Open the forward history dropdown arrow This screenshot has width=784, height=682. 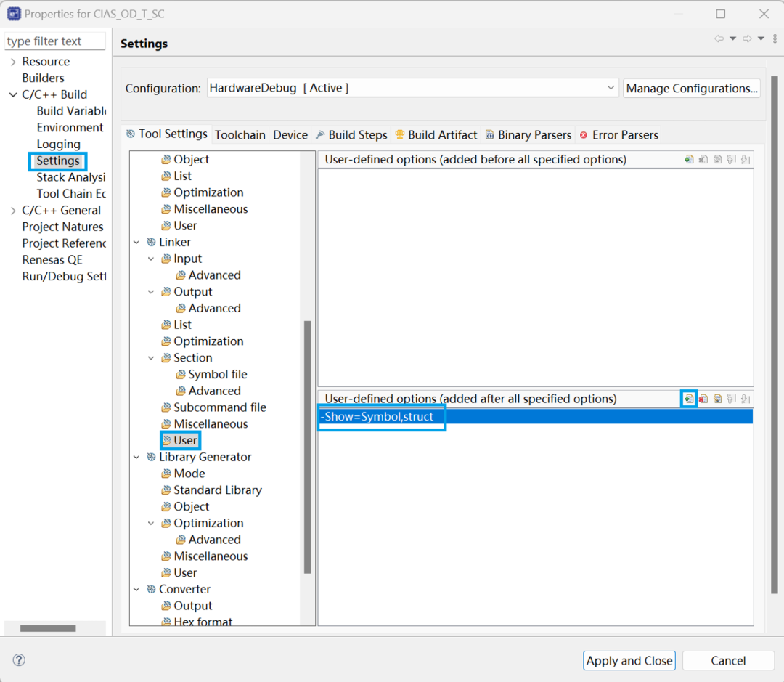(x=761, y=38)
